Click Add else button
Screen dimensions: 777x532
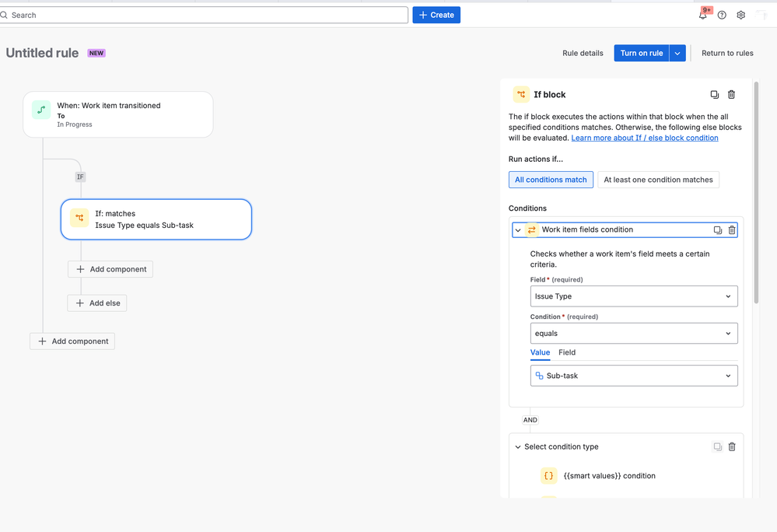tap(97, 303)
